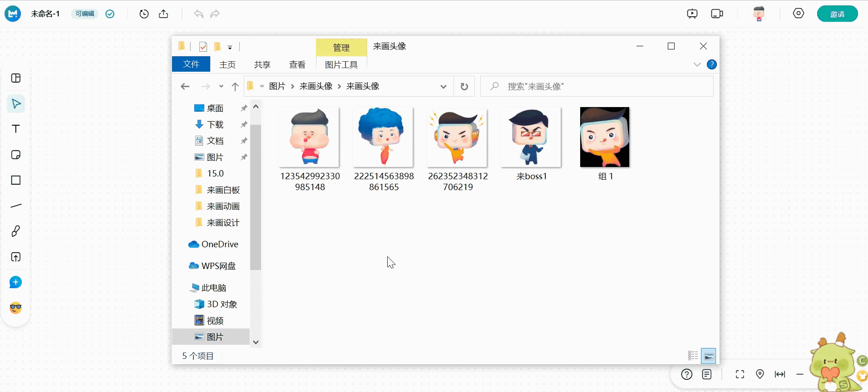Select WPS网盘 in navigation pane

coord(218,266)
